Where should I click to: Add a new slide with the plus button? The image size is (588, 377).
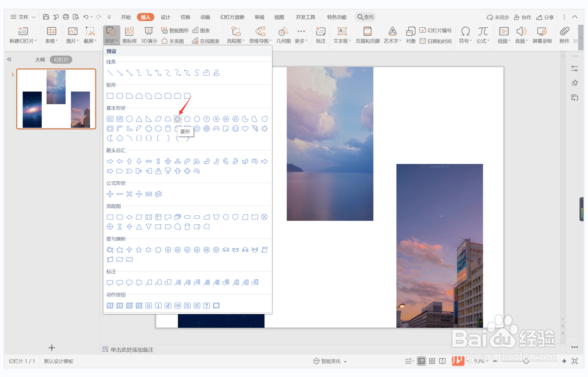click(x=52, y=348)
